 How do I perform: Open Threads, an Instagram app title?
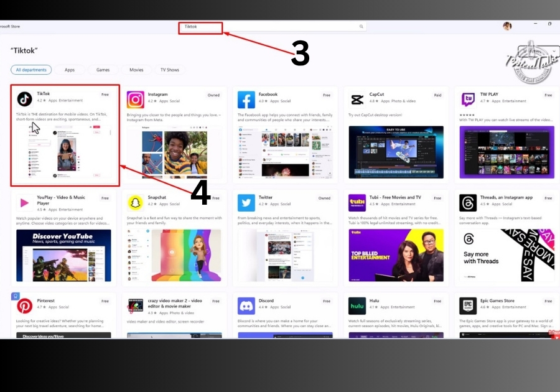[506, 197]
